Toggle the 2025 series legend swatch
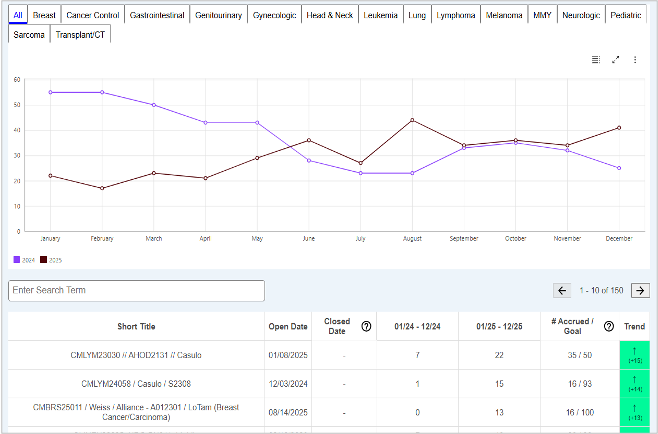 [x=43, y=260]
